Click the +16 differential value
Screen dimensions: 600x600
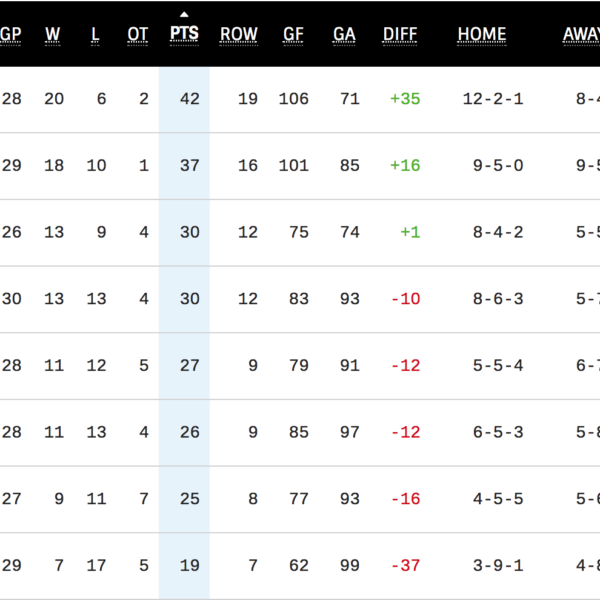click(405, 165)
